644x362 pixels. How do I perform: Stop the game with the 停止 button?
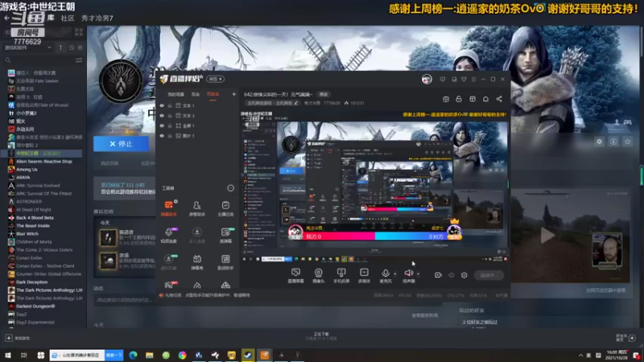coord(122,144)
